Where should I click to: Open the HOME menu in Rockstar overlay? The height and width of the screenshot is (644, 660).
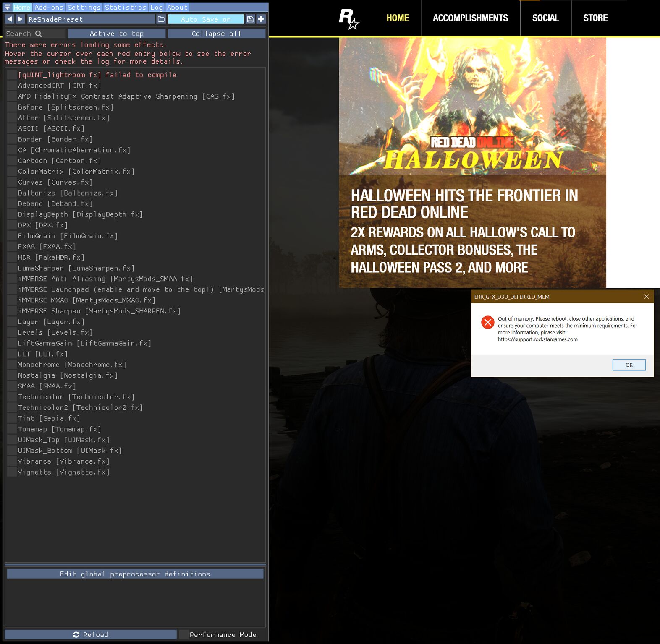tap(398, 18)
